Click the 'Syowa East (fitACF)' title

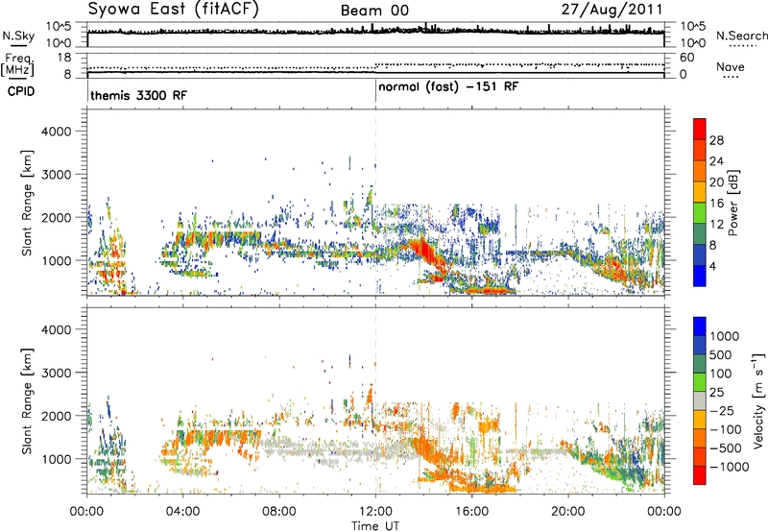[173, 10]
